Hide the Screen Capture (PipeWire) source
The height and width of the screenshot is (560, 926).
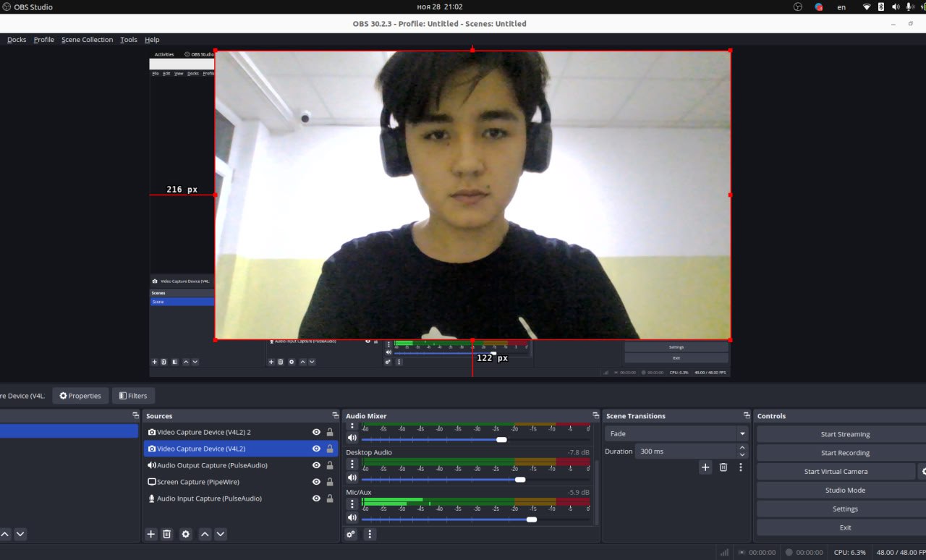[x=316, y=482]
